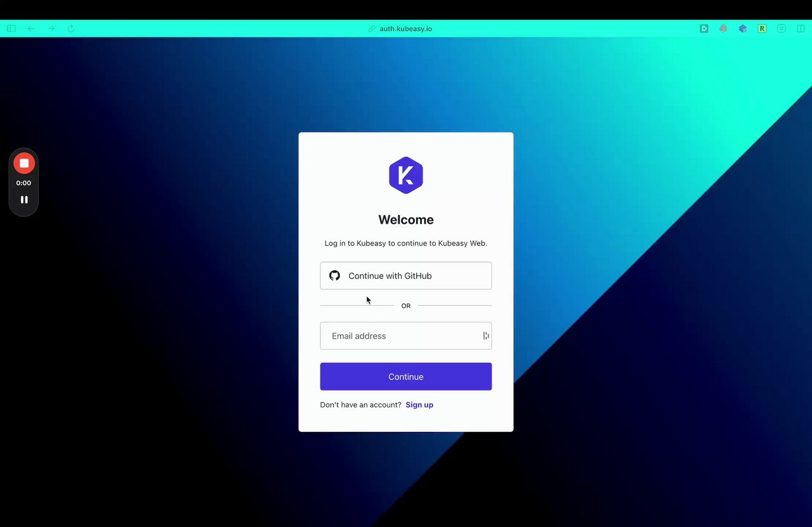Click the GitHub octocat icon
Screen dimensions: 812x527
pos(334,276)
